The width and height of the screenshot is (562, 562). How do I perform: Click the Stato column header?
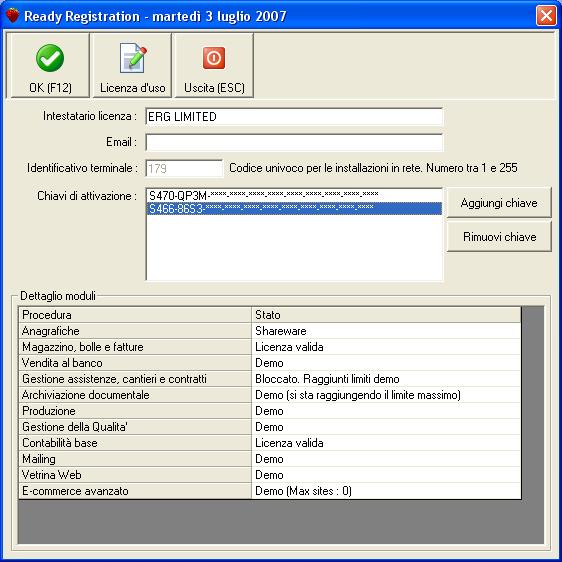[x=386, y=315]
